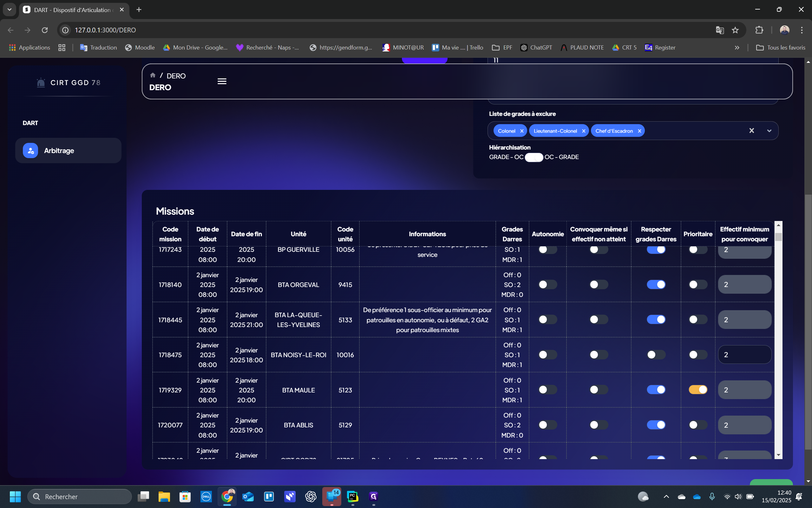Image resolution: width=812 pixels, height=508 pixels.
Task: Open the tab search dropdown arrow
Action: [10, 10]
